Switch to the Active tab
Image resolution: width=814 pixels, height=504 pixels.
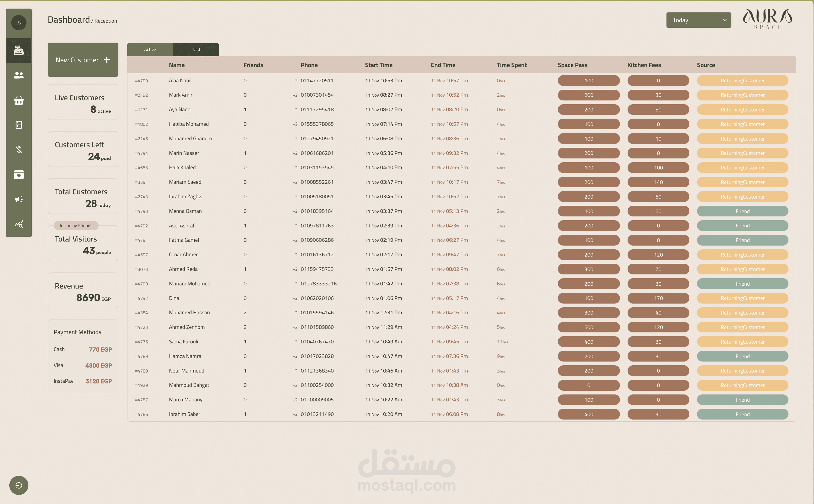150,49
